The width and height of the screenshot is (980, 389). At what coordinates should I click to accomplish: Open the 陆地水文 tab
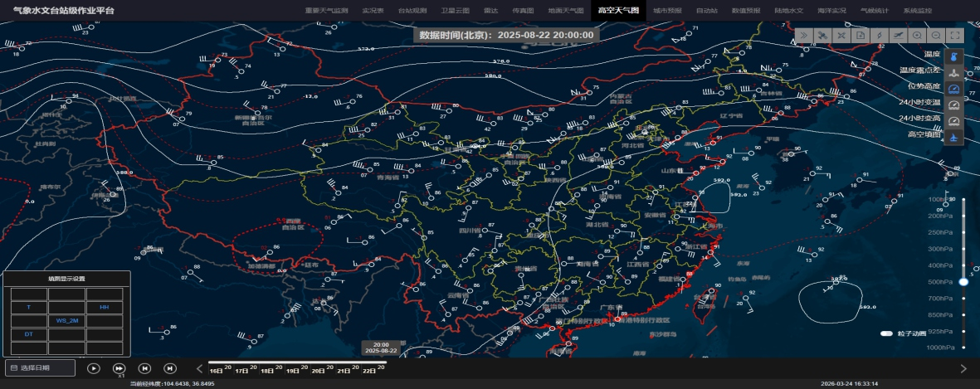(789, 12)
